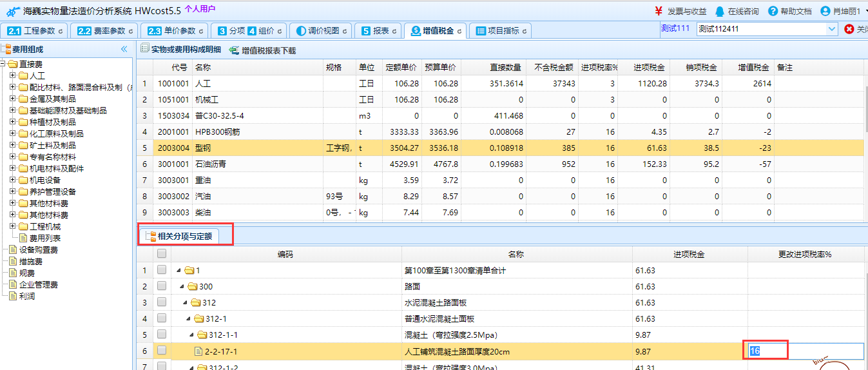Viewport: 868px width, 370px height.
Task: Select the HPB300钢筋 cell
Action: click(x=258, y=131)
